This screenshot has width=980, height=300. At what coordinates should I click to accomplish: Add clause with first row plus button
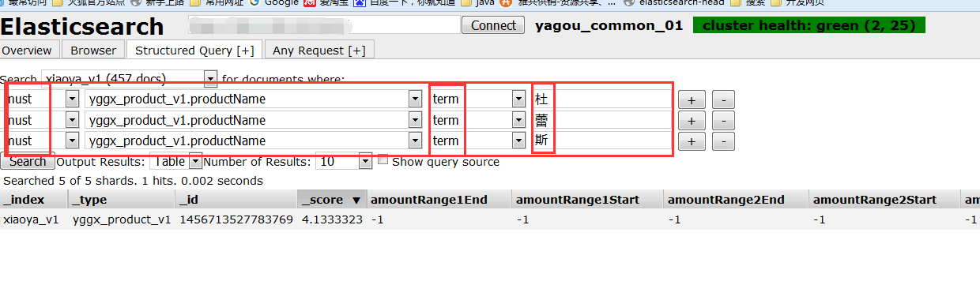[691, 99]
